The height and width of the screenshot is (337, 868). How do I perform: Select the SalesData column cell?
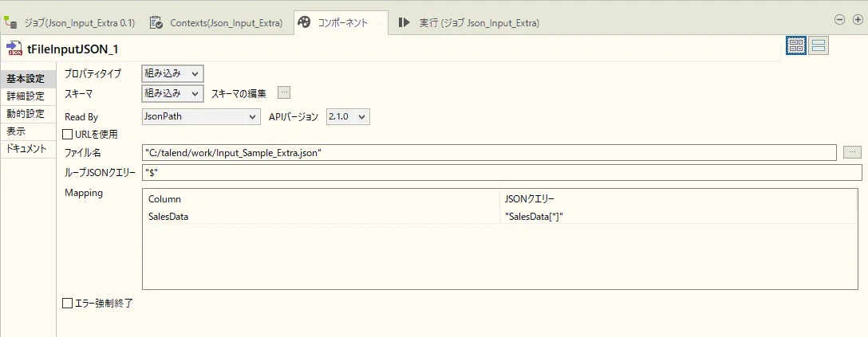(321, 217)
